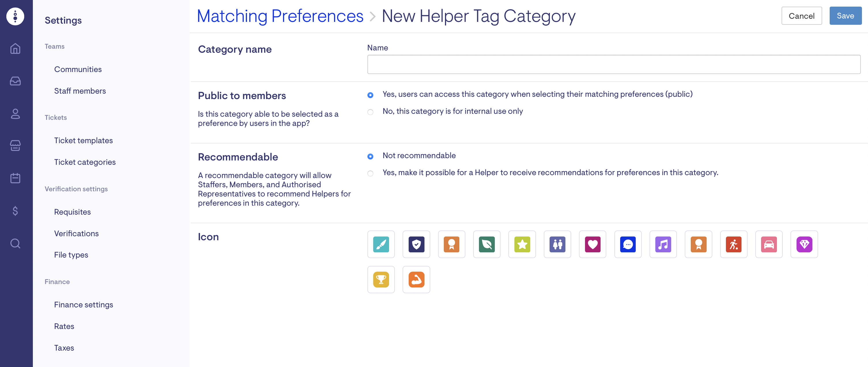Select 'No, this category is internal' option
The image size is (868, 367).
click(x=370, y=112)
